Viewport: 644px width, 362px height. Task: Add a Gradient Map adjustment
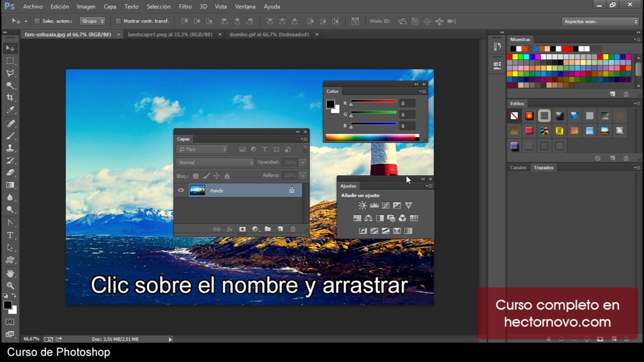point(409,231)
